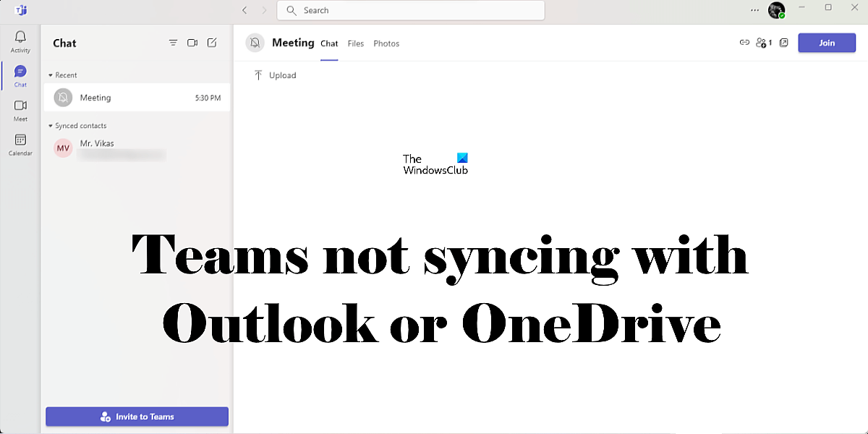The height and width of the screenshot is (434, 868).
Task: Open the Meet section in sidebar
Action: coord(20,111)
